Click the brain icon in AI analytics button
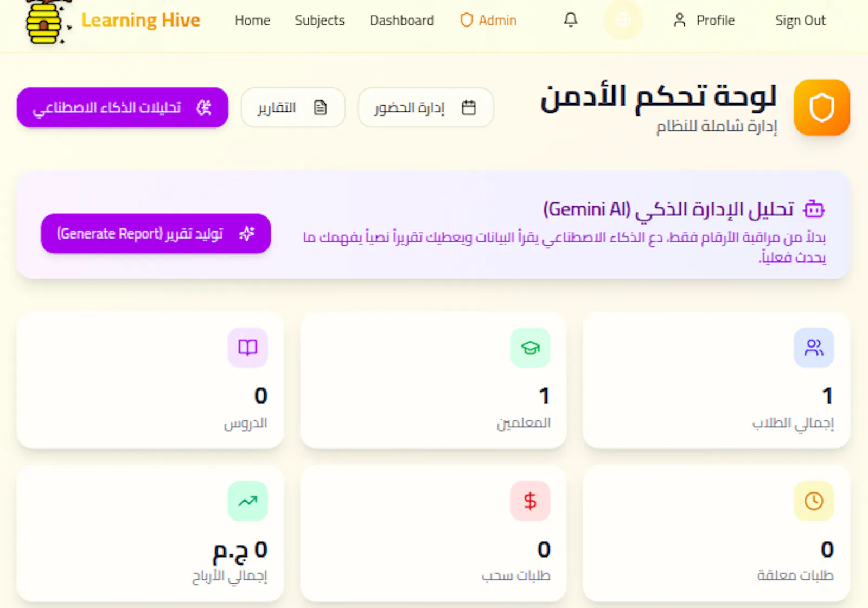The image size is (868, 608). tap(204, 107)
